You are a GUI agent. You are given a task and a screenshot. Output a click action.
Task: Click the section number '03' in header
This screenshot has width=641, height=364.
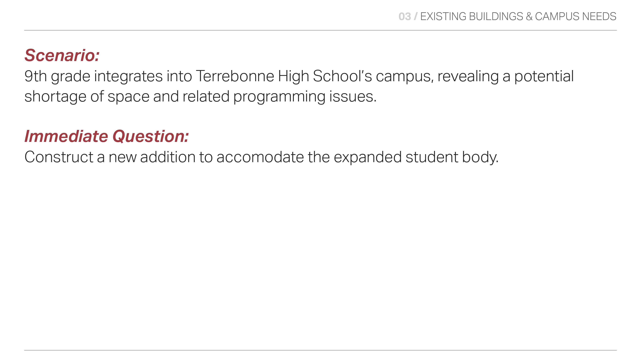[405, 17]
